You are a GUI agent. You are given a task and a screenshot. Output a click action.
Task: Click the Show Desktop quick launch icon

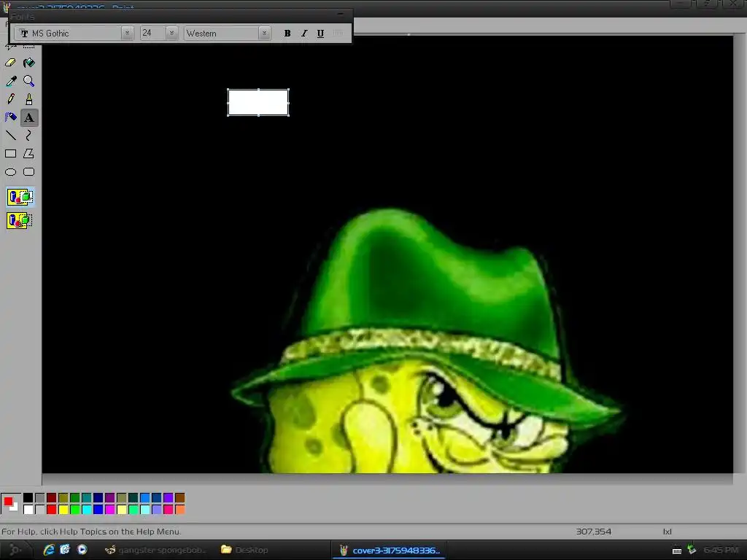tap(65, 550)
